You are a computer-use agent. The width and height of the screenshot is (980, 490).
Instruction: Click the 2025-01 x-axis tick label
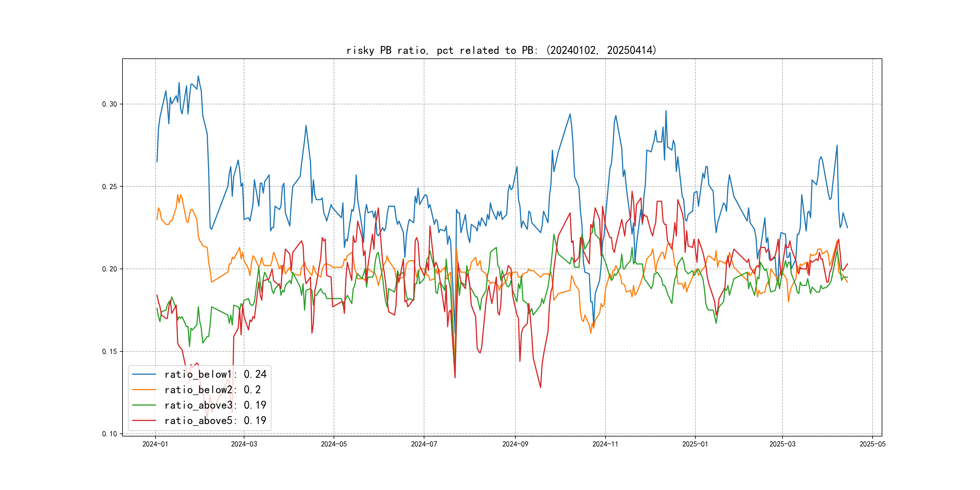(695, 444)
